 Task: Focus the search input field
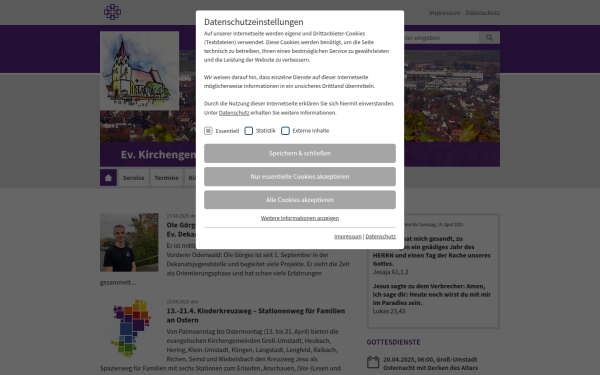point(441,38)
